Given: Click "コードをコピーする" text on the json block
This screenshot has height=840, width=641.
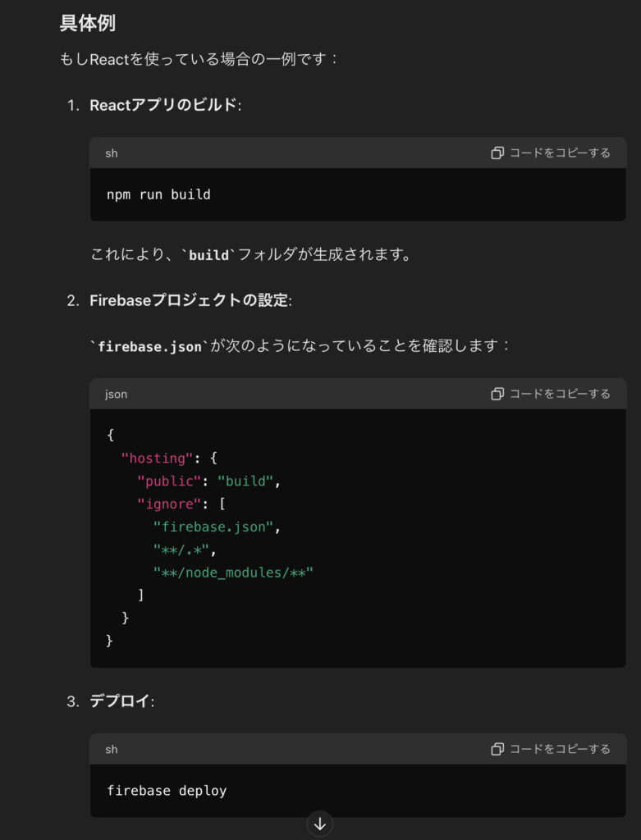Looking at the screenshot, I should pyautogui.click(x=560, y=394).
